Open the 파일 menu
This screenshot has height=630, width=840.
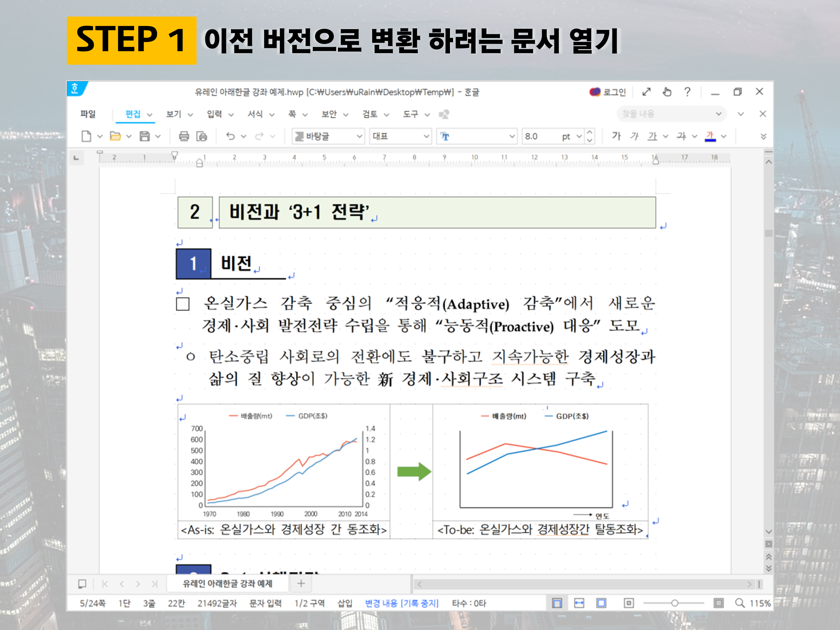pyautogui.click(x=88, y=114)
